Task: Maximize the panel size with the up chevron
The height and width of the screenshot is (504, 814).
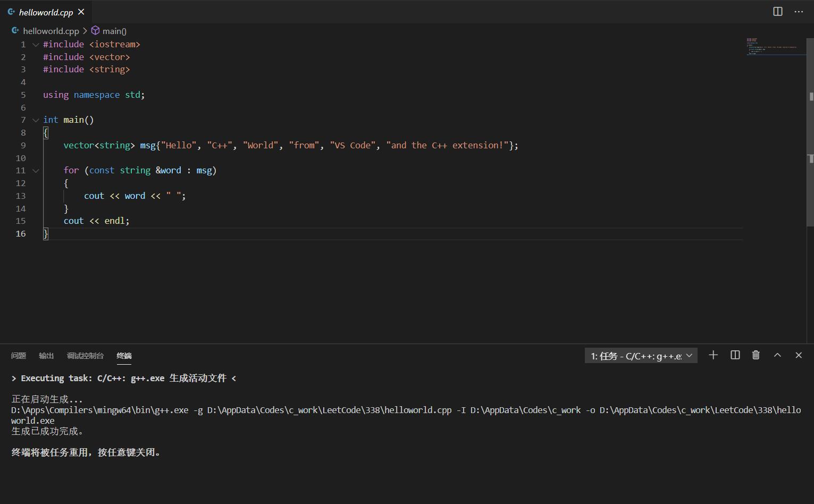Action: tap(777, 355)
